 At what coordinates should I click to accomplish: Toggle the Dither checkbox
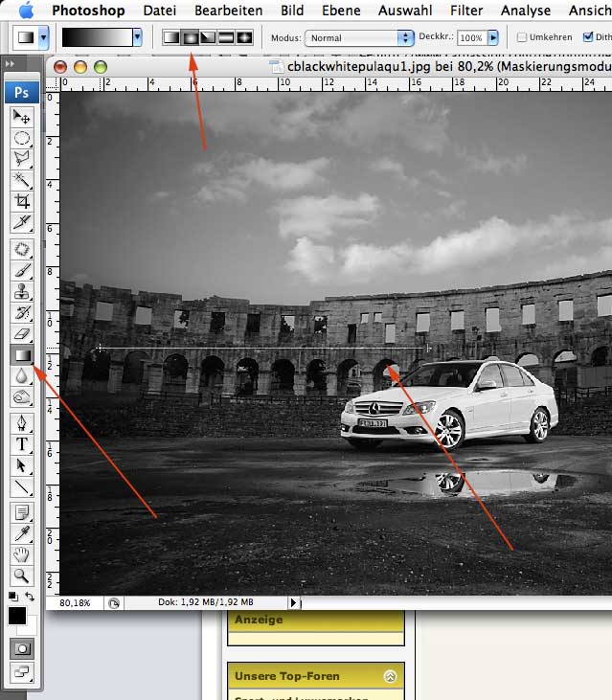tap(588, 38)
